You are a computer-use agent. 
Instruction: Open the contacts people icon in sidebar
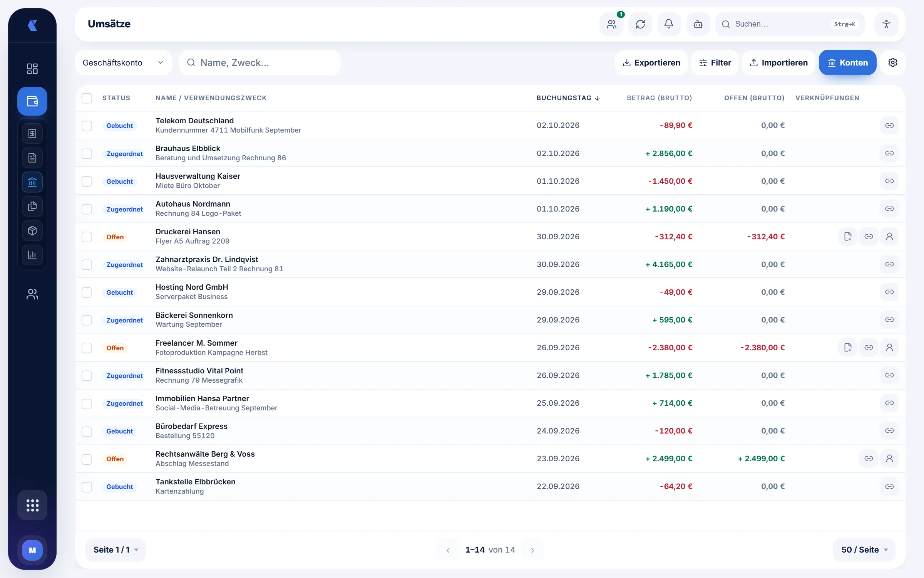(x=32, y=294)
